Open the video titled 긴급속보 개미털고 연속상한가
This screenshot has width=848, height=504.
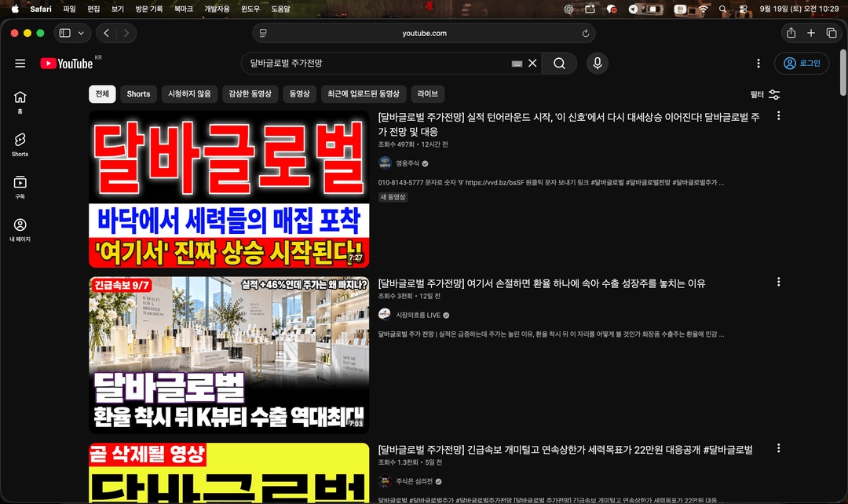[x=565, y=449]
